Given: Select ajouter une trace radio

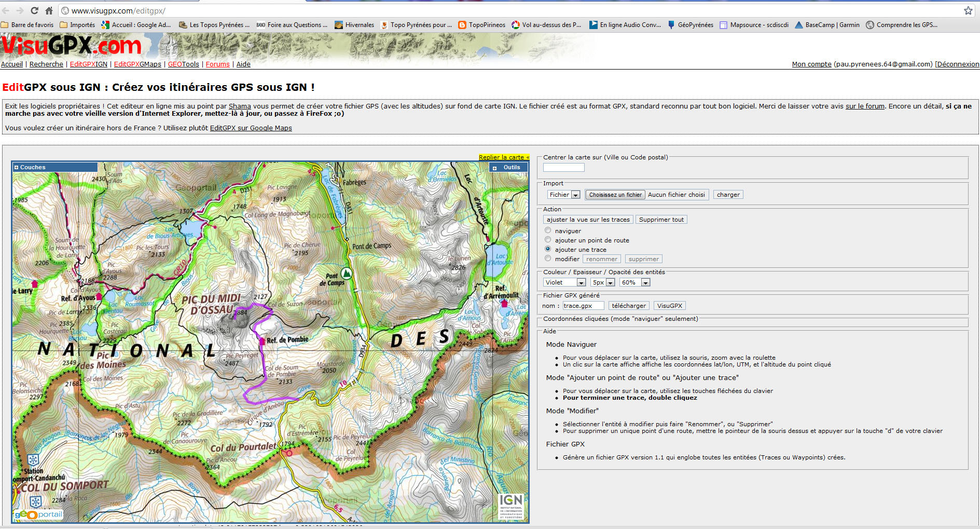Looking at the screenshot, I should point(548,249).
